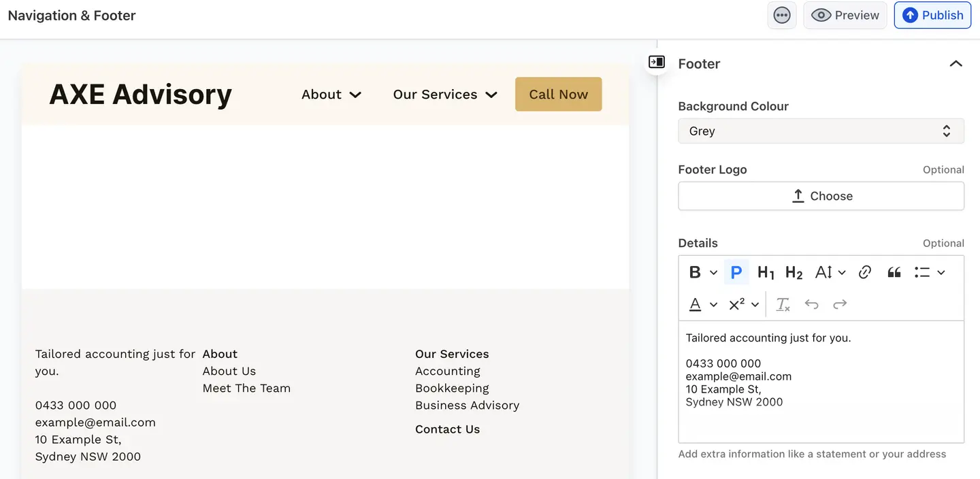Open the more options ellipsis menu
Viewport: 980px width, 479px height.
[x=782, y=15]
